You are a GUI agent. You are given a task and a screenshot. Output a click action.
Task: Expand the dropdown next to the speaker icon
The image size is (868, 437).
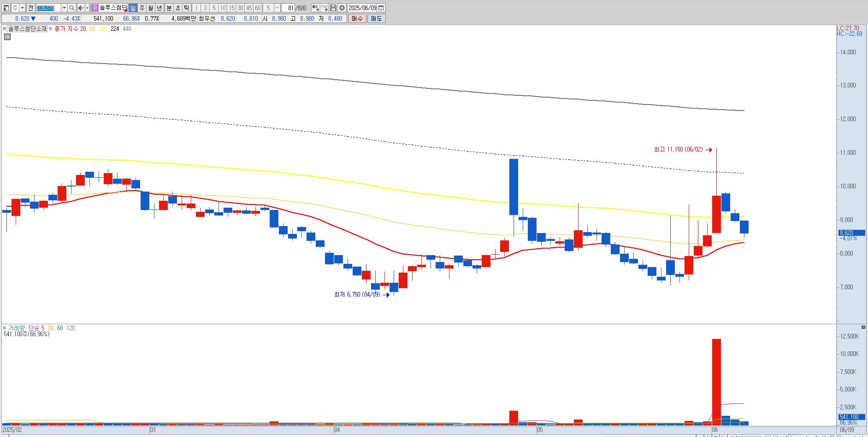click(87, 8)
